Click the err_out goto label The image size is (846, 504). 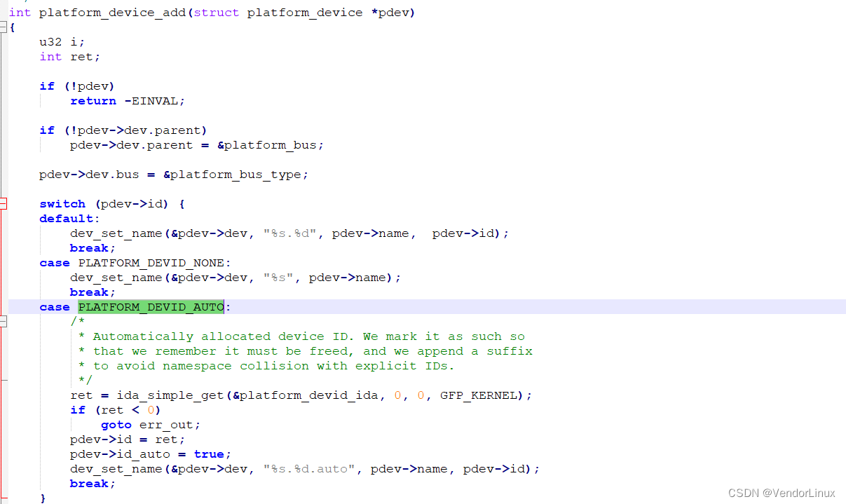pyautogui.click(x=165, y=424)
